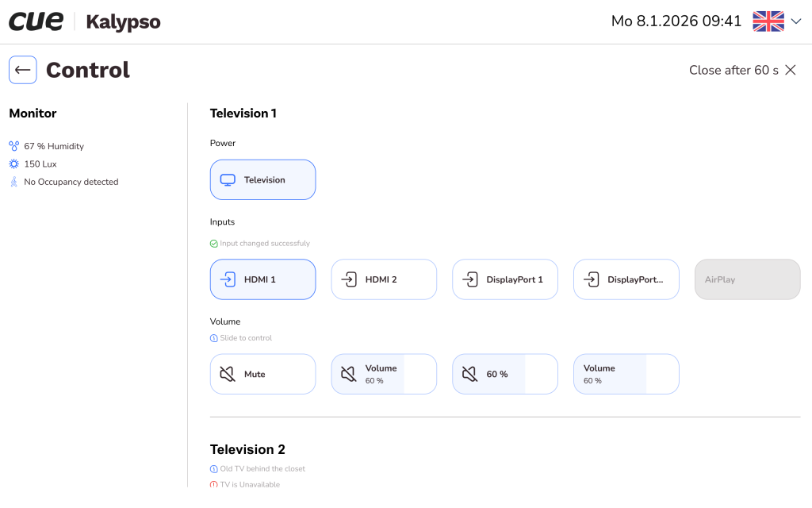
Task: Close the panel with the X button
Action: pyautogui.click(x=790, y=70)
